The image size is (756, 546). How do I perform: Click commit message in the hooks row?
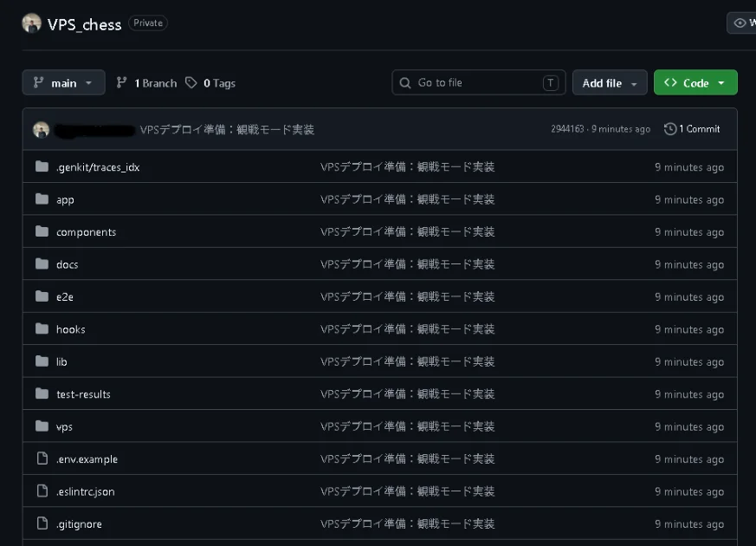pyautogui.click(x=407, y=329)
